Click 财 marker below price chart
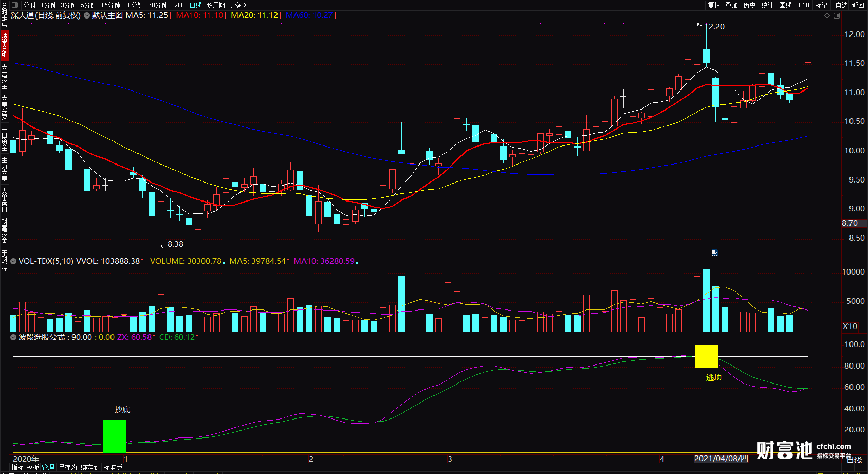Screen dimensions: 868x474 pos(715,253)
